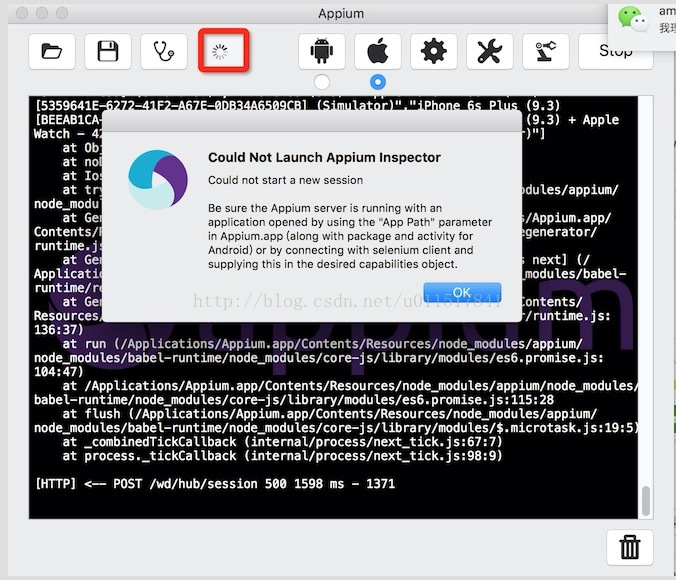Open Robot settings robotic arm icon
This screenshot has height=580, width=676.
pos(546,52)
